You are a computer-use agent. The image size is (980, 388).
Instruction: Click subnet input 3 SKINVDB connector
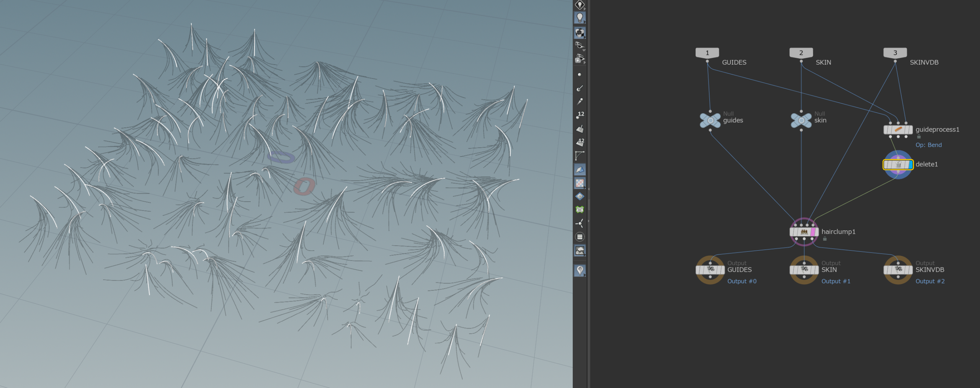[x=895, y=52]
